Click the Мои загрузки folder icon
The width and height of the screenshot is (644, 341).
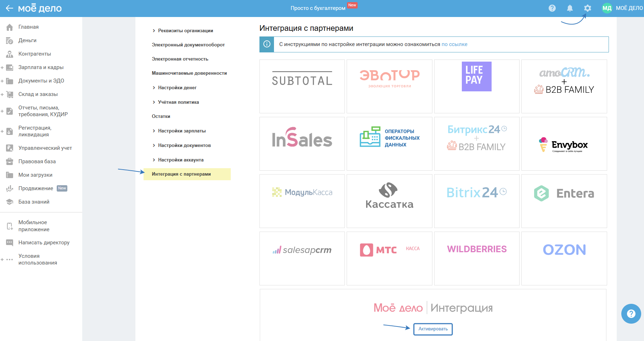point(10,175)
